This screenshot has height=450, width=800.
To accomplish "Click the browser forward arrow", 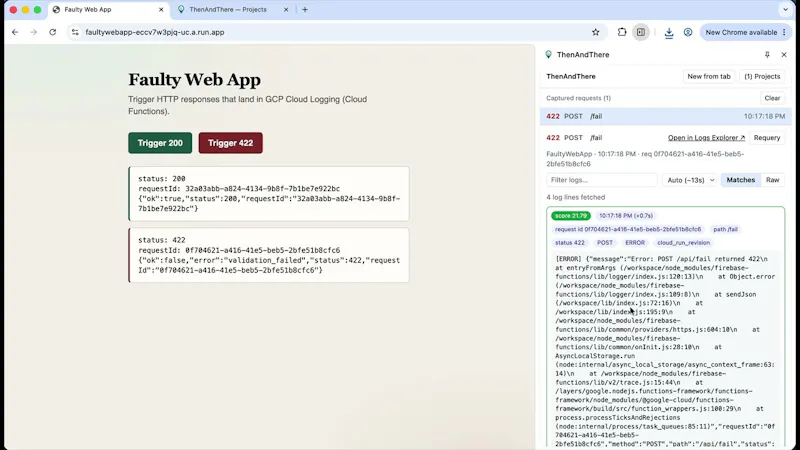I will tap(34, 32).
